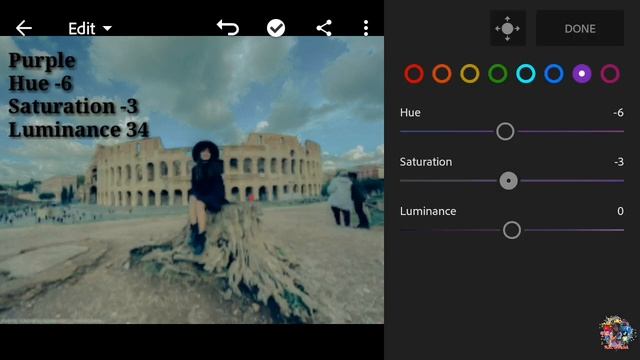Screen dimensions: 640x360
Task: Select the yellow color channel
Action: point(470,74)
